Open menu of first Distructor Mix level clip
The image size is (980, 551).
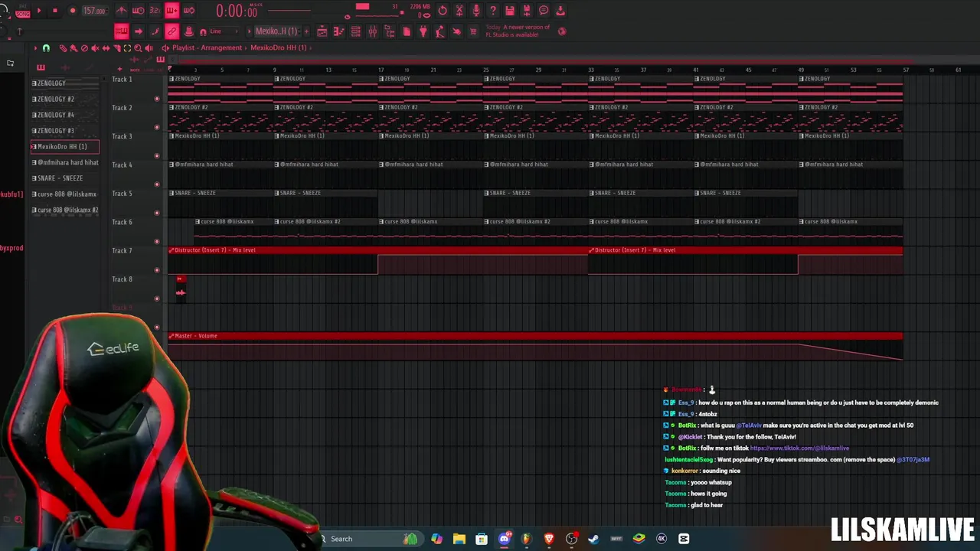[171, 250]
